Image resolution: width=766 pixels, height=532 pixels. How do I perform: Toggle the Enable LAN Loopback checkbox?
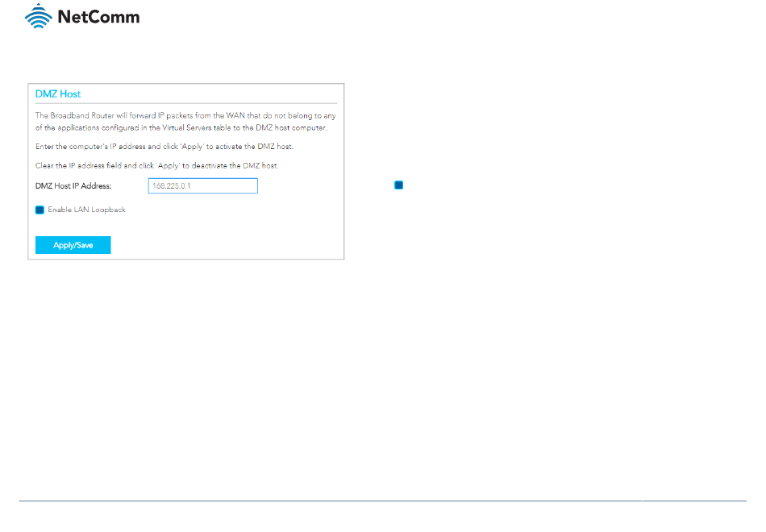pyautogui.click(x=40, y=210)
